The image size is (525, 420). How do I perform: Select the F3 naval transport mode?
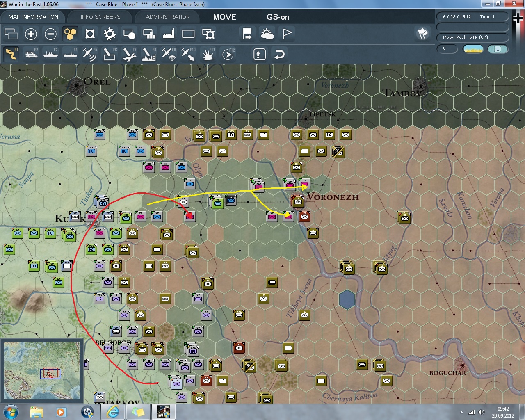point(50,54)
